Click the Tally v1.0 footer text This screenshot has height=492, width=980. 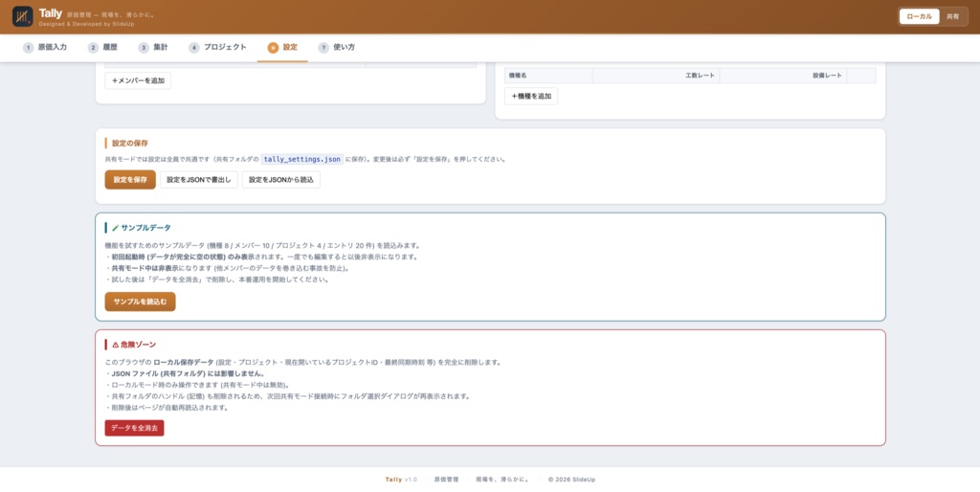(x=401, y=480)
